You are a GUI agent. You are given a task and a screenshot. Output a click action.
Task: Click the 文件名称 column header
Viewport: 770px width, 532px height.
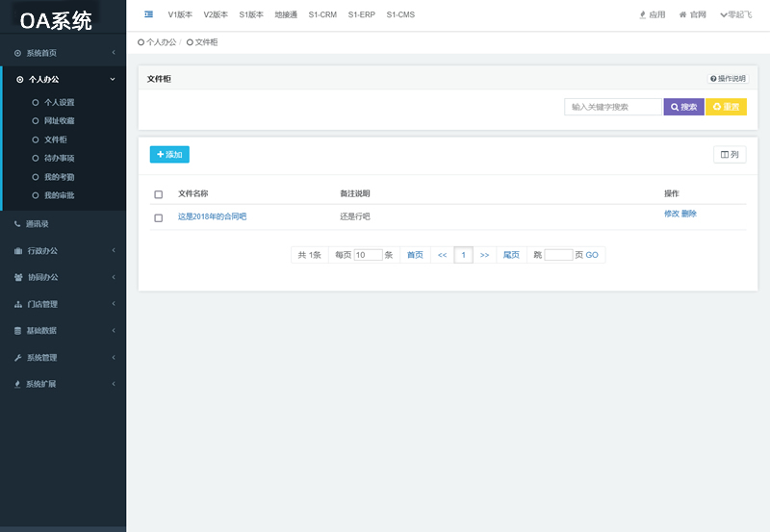(x=193, y=193)
